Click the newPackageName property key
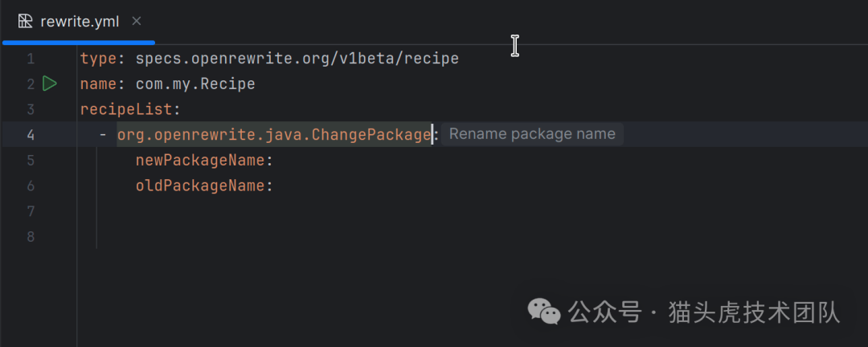This screenshot has width=868, height=347. (x=200, y=160)
